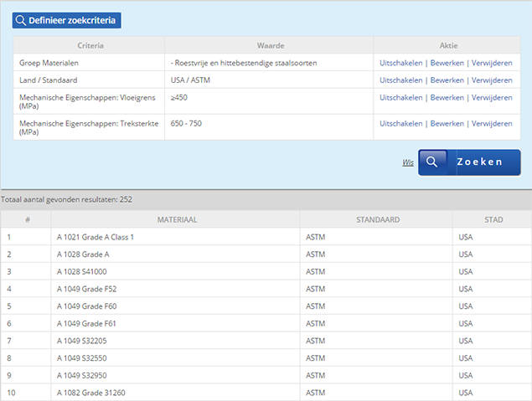Screen dimensions: 532x401
Task: Open material A 1049 S32205
Action: pyautogui.click(x=82, y=341)
